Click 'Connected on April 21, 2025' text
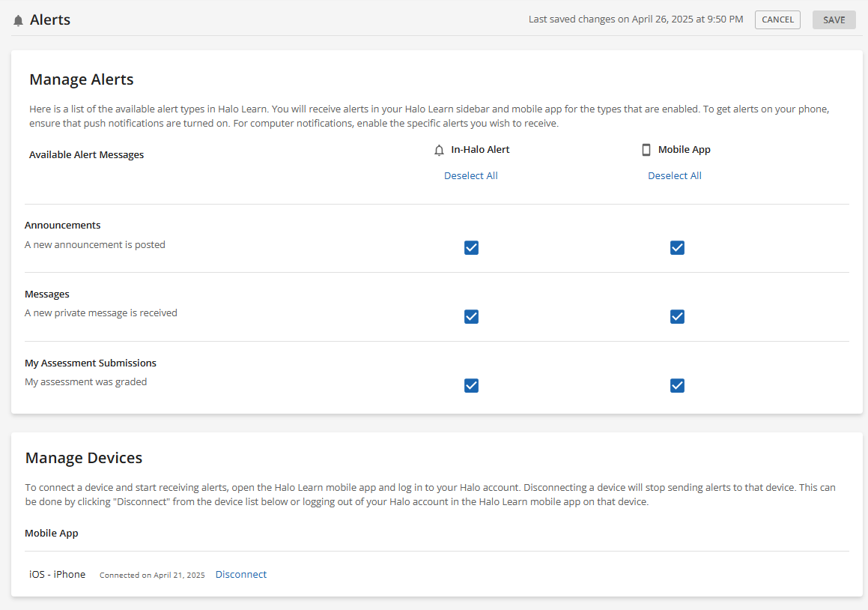The image size is (868, 610). coord(152,575)
